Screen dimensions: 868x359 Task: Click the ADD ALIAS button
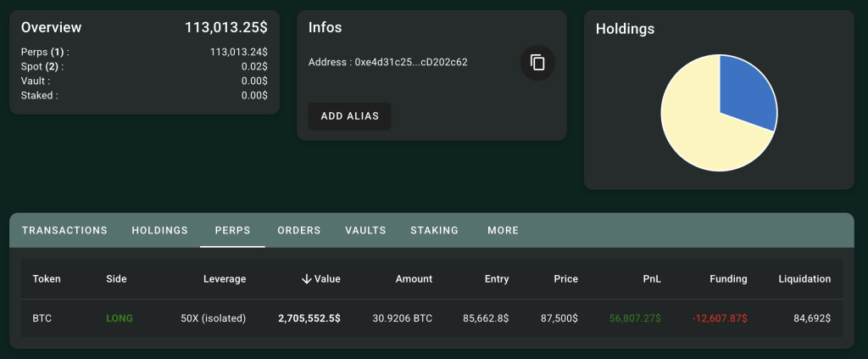349,115
